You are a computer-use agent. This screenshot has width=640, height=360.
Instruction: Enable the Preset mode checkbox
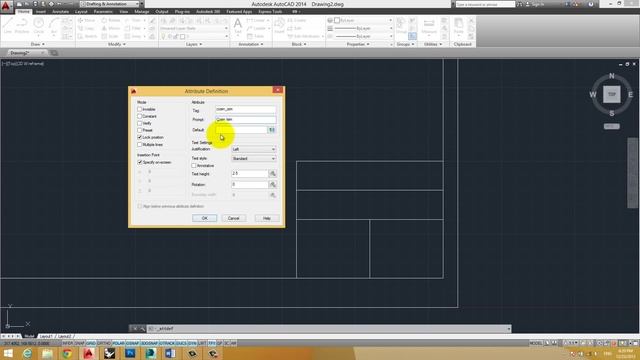(x=140, y=130)
